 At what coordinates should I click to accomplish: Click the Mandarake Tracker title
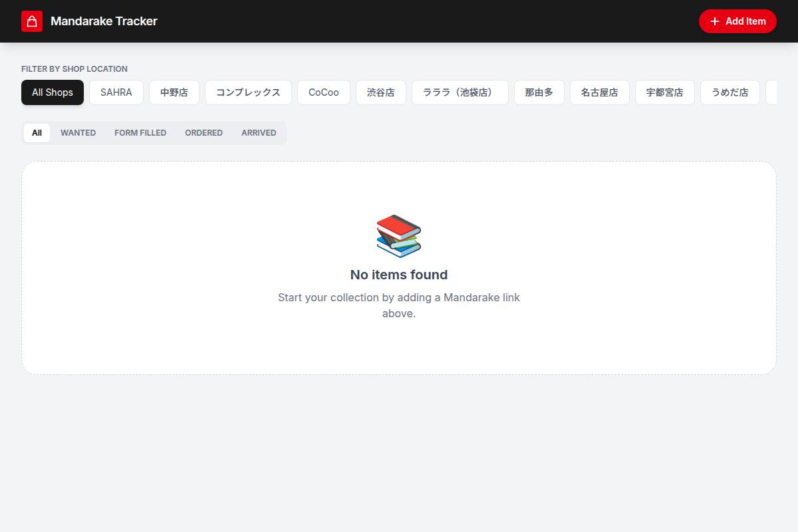point(104,21)
